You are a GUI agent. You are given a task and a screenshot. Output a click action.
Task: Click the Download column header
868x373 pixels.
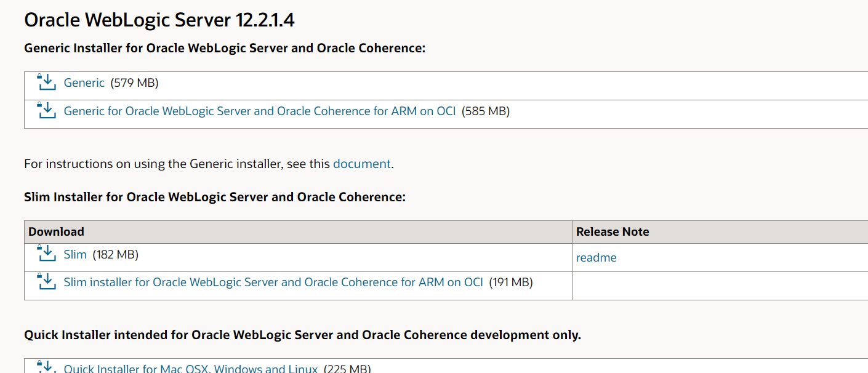(56, 232)
